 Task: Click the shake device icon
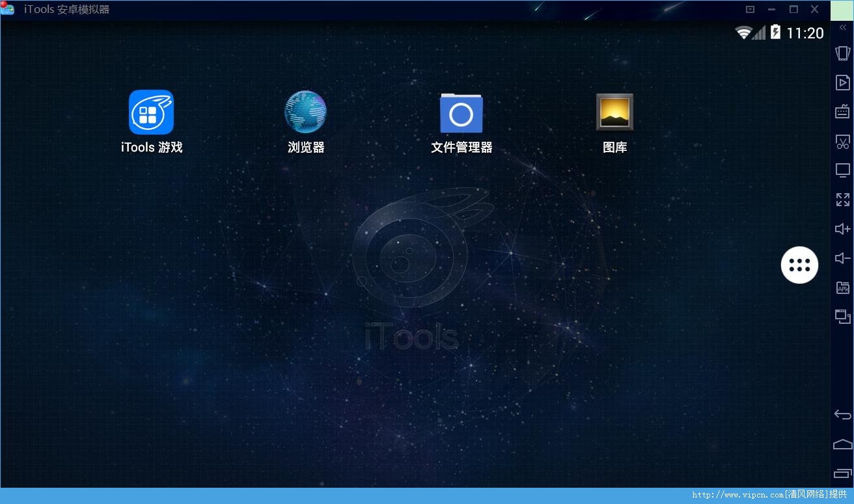842,53
